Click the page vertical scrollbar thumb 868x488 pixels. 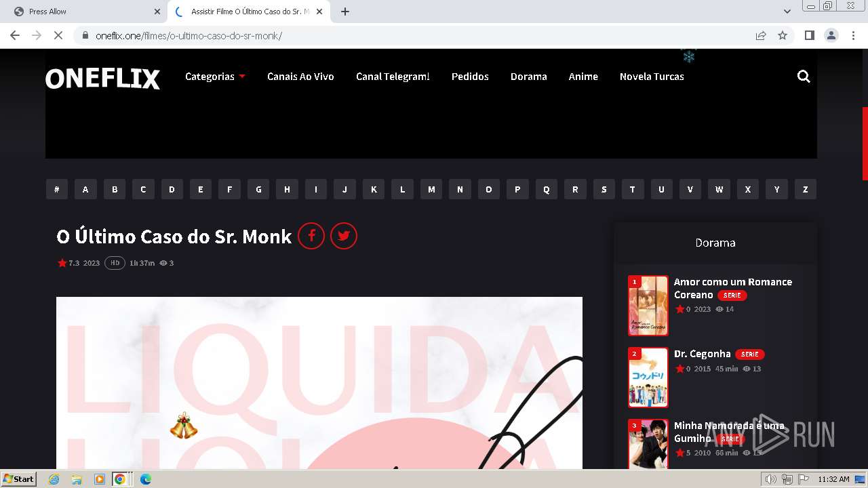point(865,144)
